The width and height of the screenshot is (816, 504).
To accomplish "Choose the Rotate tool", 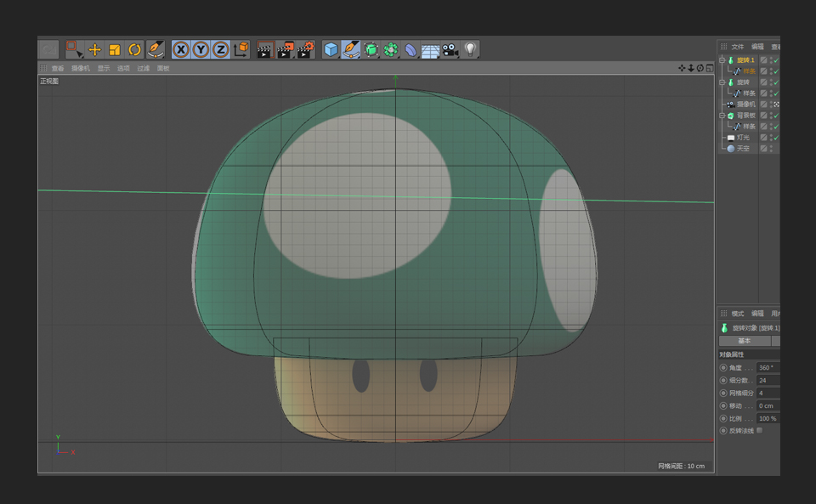I will (134, 50).
